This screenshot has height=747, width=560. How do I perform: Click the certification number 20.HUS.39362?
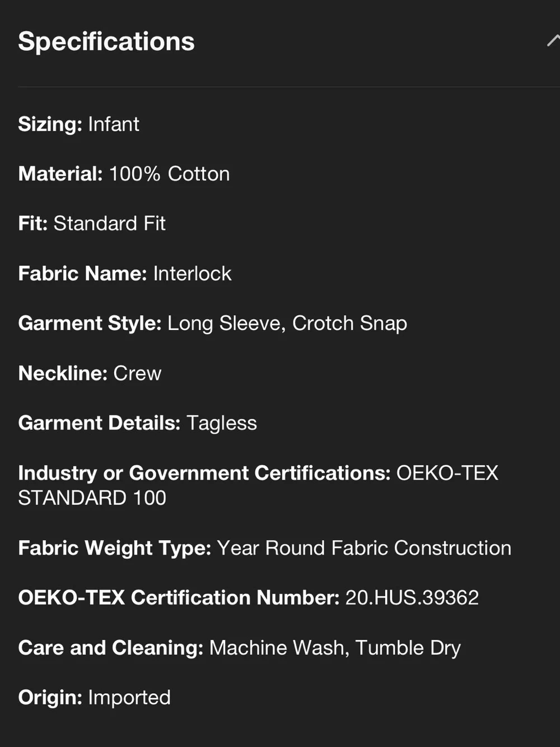(x=412, y=598)
